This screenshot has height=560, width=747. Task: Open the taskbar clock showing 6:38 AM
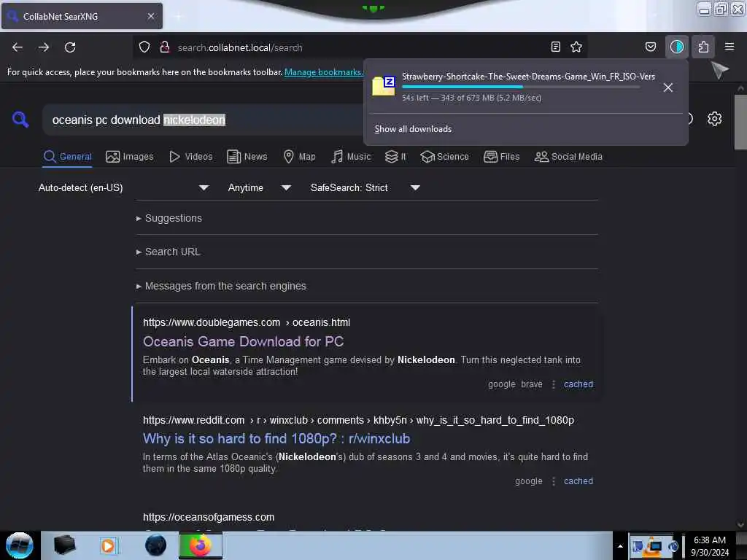click(710, 545)
